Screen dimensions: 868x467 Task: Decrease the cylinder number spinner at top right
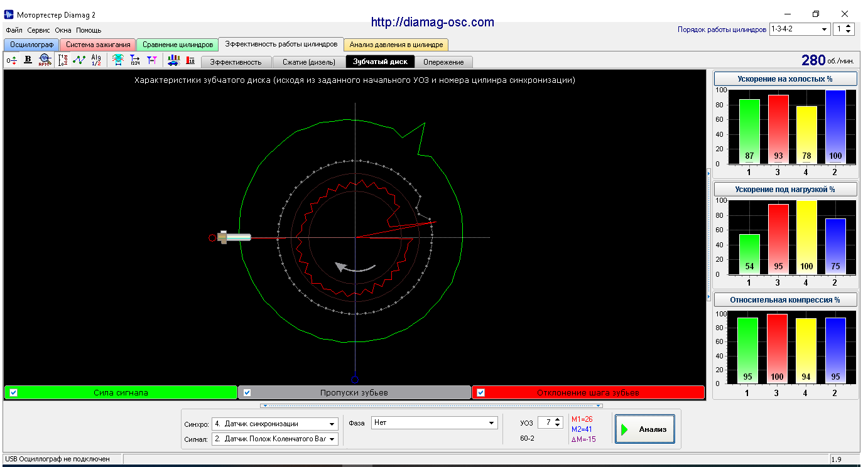[x=849, y=32]
